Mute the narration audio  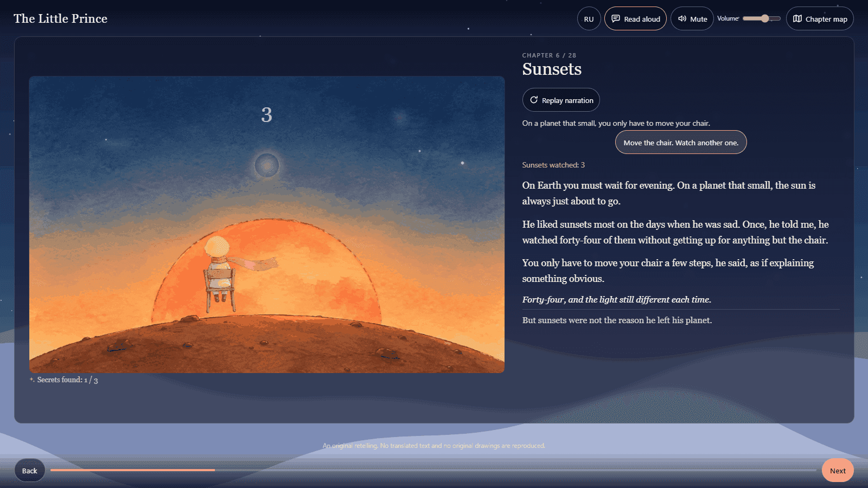pos(692,18)
